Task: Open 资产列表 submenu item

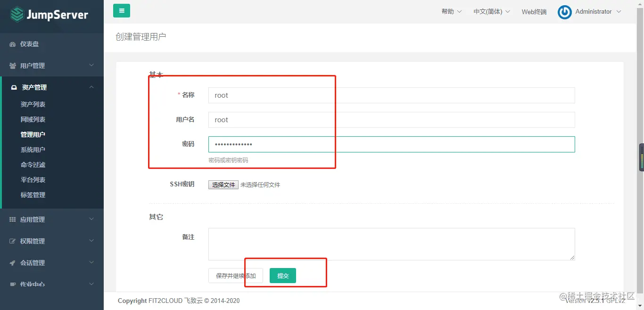Action: point(33,104)
